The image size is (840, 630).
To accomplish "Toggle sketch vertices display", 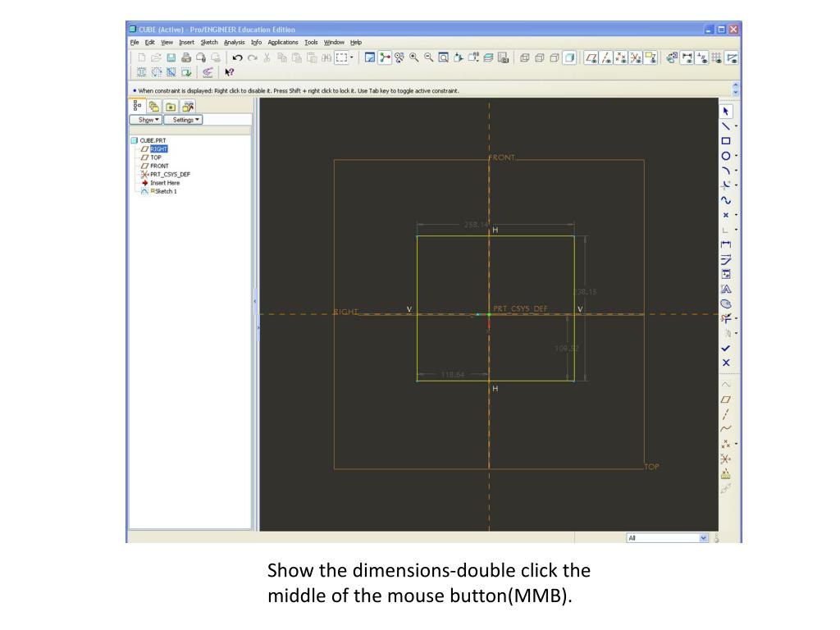I will click(731, 58).
